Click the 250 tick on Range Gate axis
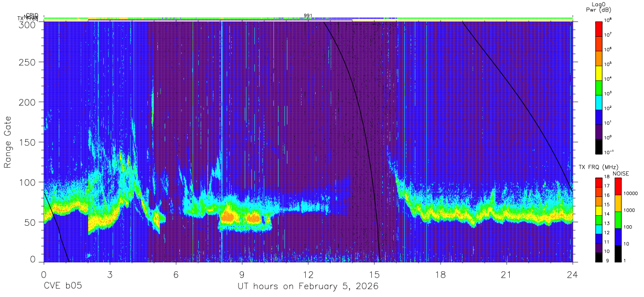The width and height of the screenshot is (644, 297). [x=28, y=62]
